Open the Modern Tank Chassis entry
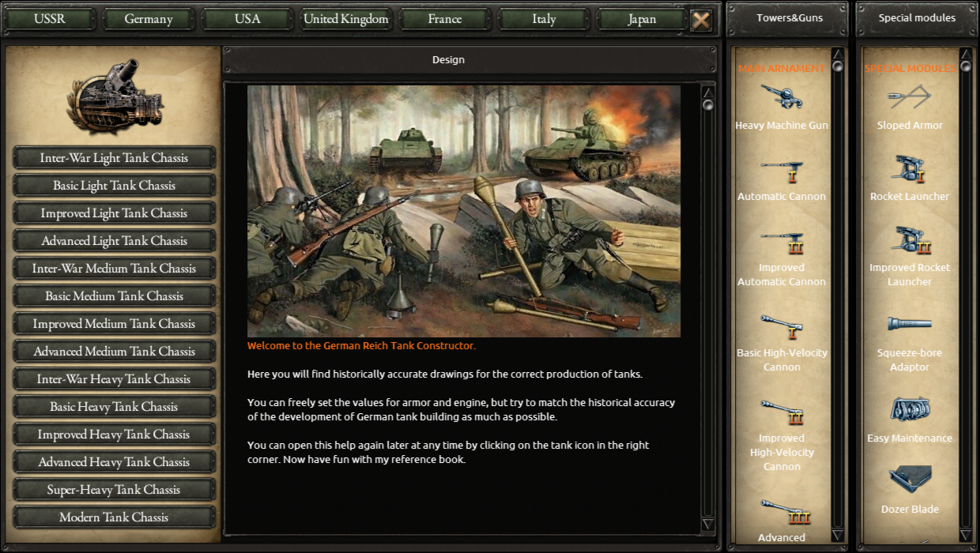Viewport: 980px width, 553px height. 115,517
